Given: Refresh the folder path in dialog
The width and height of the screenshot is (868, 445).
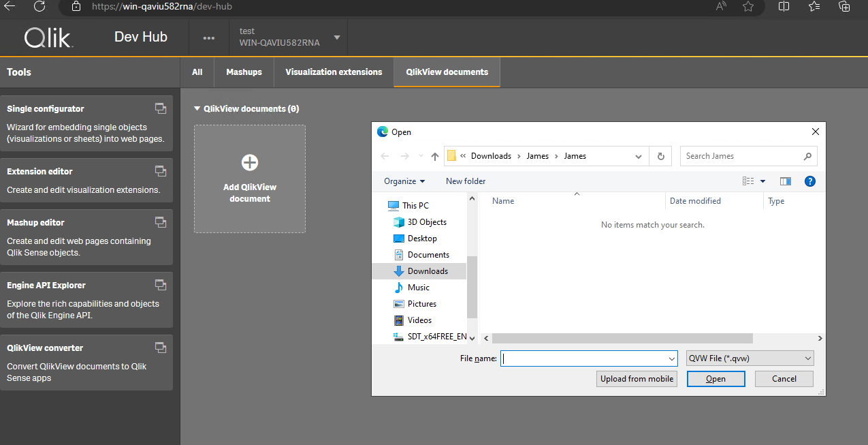Looking at the screenshot, I should (660, 156).
